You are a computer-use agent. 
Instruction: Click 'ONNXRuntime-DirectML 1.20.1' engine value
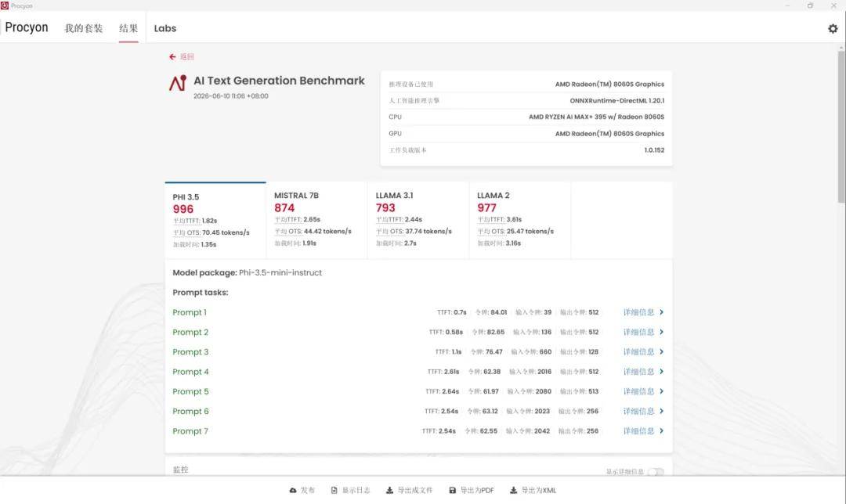[x=617, y=100]
